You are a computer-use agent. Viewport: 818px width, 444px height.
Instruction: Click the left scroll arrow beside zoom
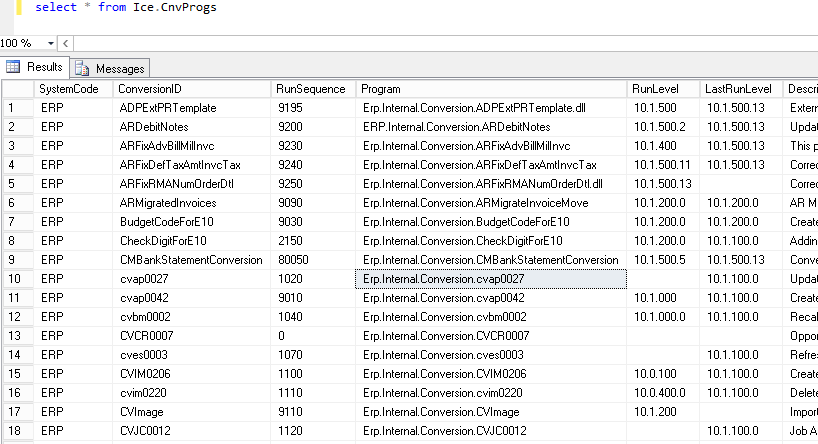66,44
